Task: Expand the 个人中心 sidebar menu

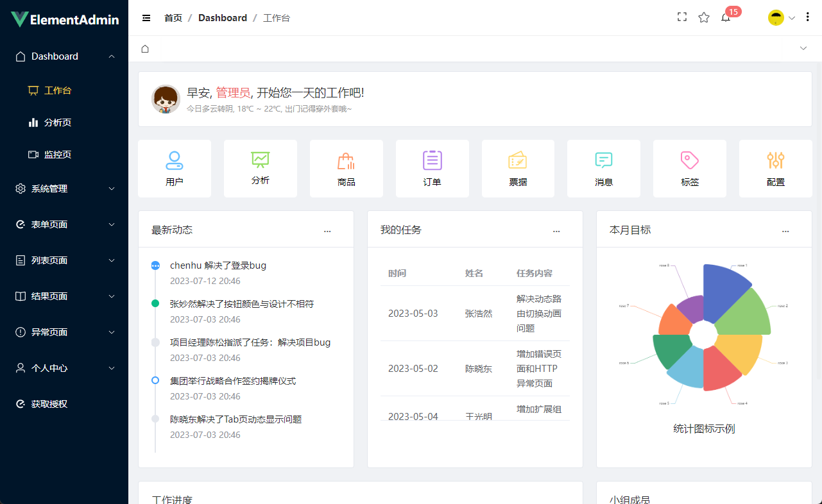Action: pos(64,368)
